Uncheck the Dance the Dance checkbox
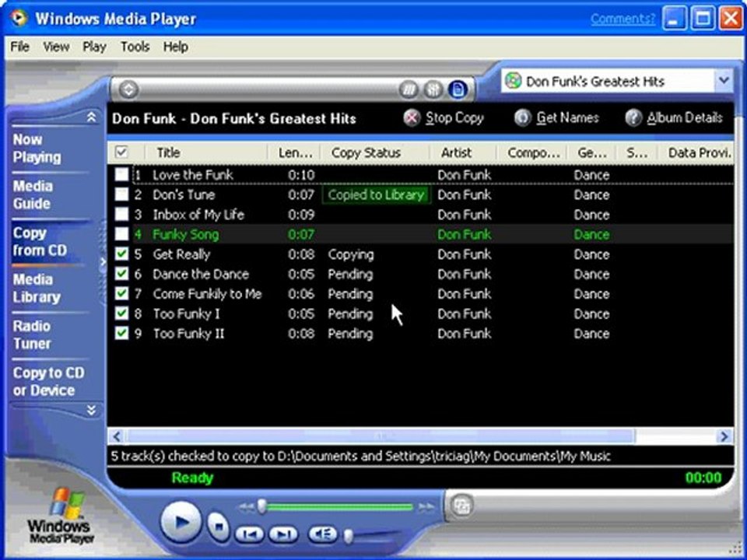The height and width of the screenshot is (560, 747). (x=122, y=275)
